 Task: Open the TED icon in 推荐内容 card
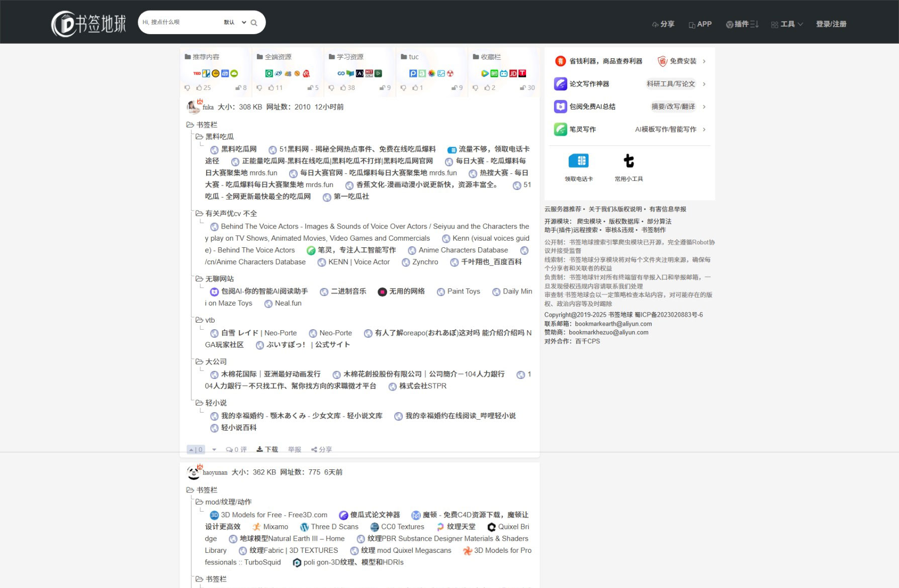[x=197, y=73]
